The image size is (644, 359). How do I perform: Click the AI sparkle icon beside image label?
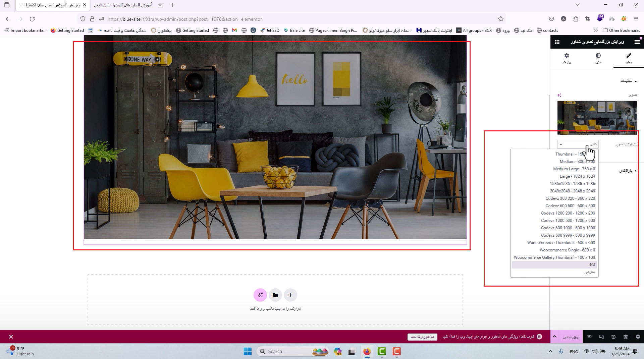click(559, 95)
